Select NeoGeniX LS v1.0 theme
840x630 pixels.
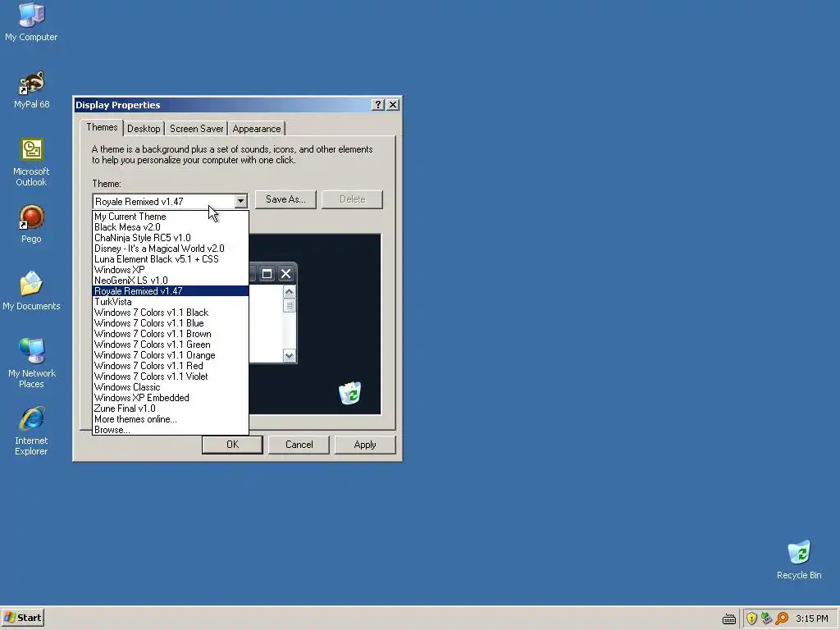[x=171, y=281]
